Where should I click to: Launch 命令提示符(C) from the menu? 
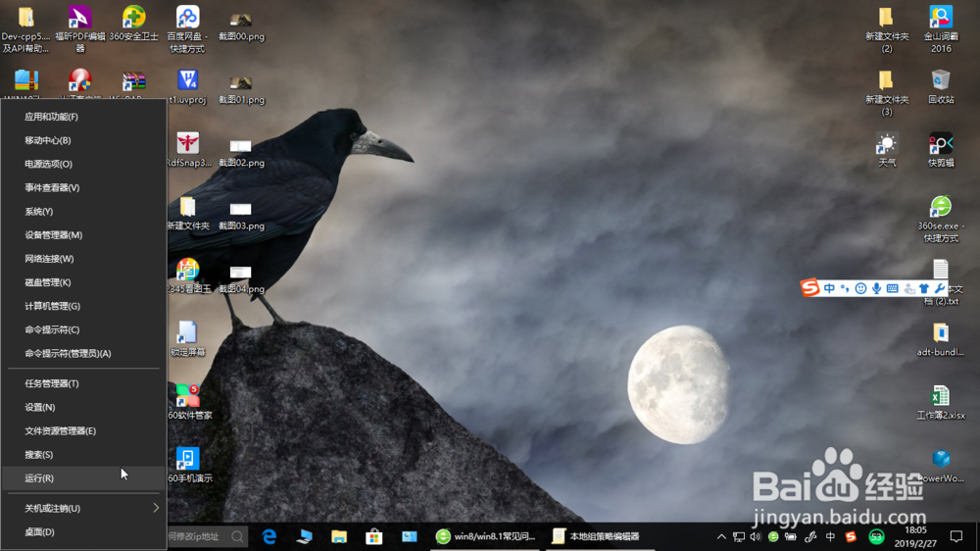(x=83, y=329)
